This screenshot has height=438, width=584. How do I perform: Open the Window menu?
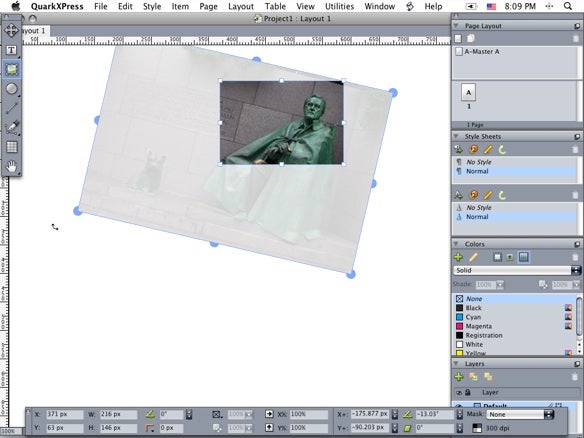coord(380,6)
